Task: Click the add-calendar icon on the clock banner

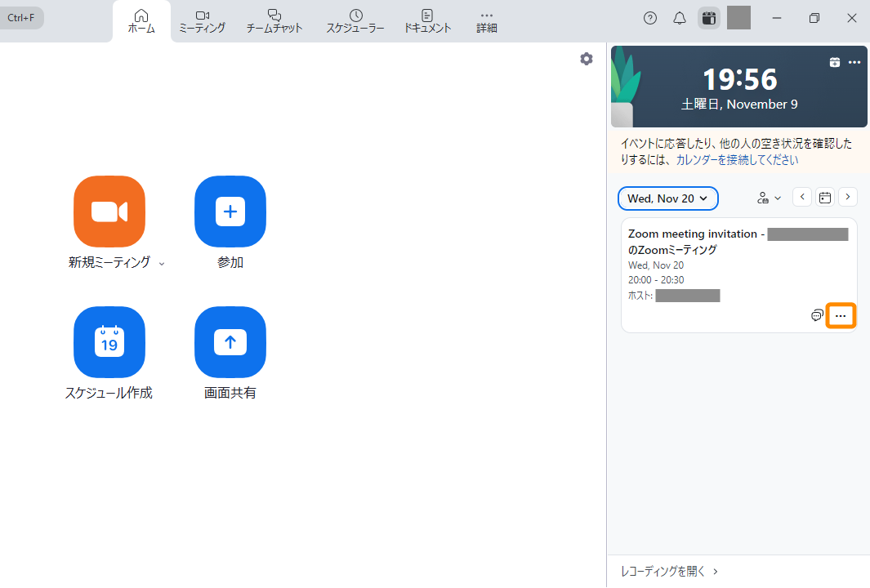Action: 835,62
